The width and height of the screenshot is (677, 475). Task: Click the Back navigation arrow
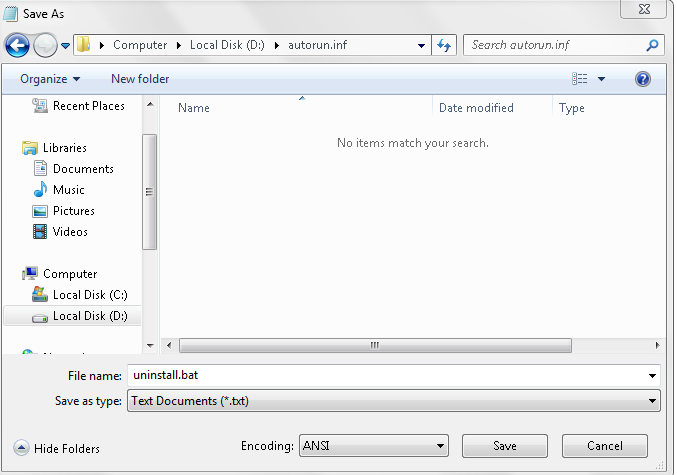pos(17,45)
